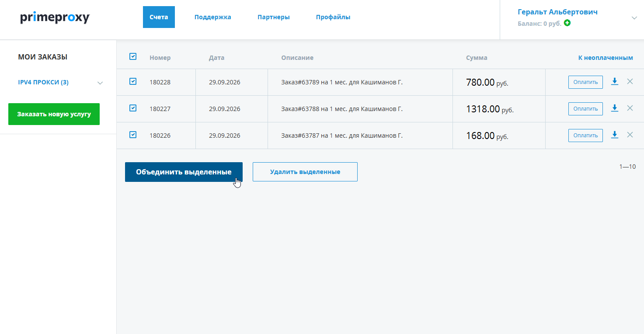644x334 pixels.
Task: Click Оплатить for invoice 180227
Action: point(585,109)
